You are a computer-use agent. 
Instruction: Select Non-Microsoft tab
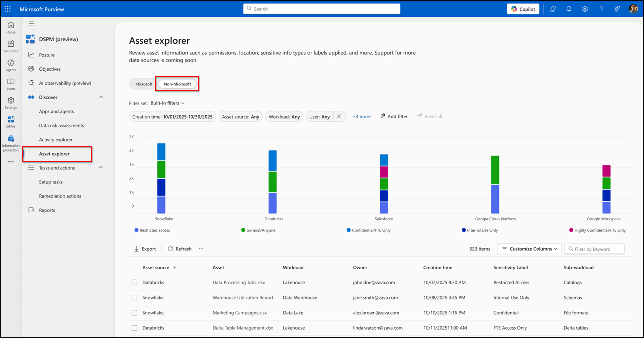tap(177, 84)
